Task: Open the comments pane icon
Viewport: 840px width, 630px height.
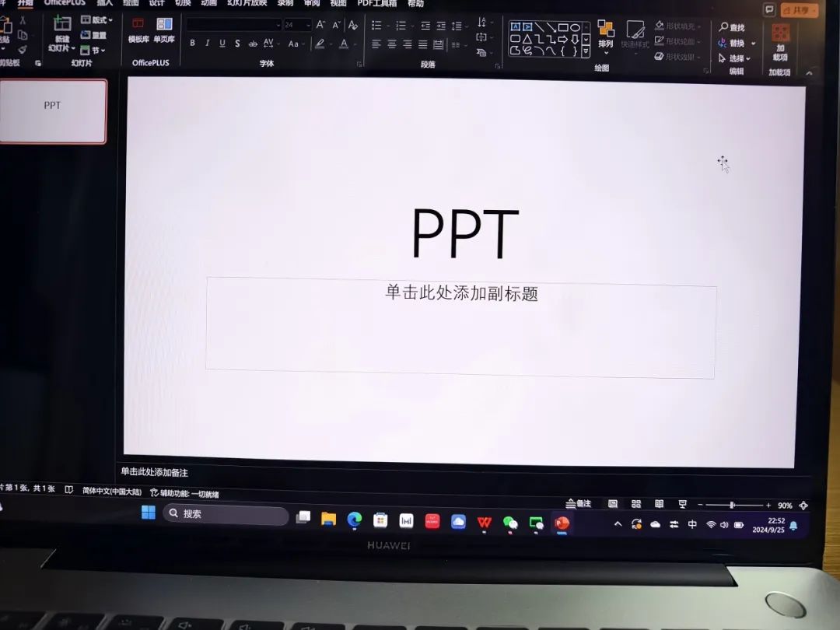Action: [x=769, y=9]
